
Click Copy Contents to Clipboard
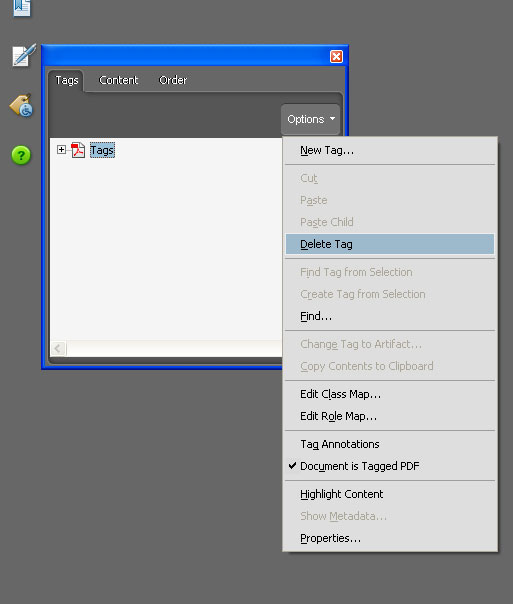390,366
